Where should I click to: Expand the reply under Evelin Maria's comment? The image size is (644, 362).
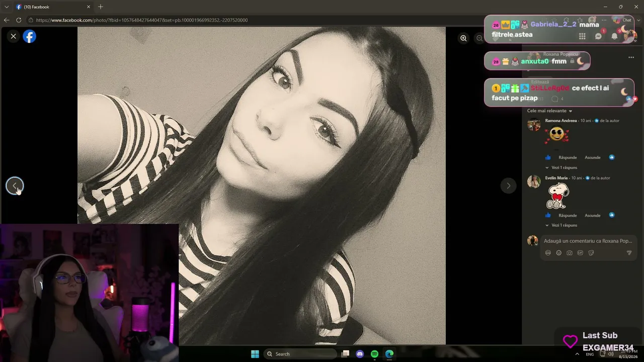coord(561,225)
